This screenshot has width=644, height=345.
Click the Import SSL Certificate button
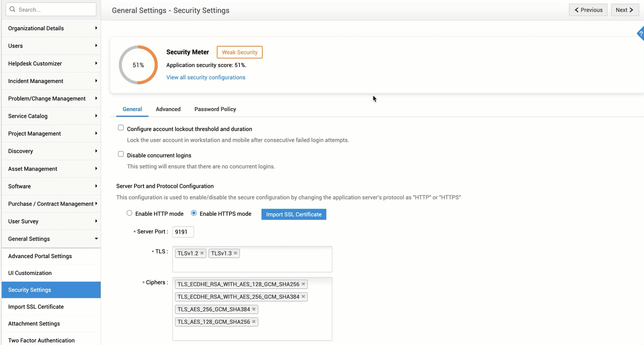[x=293, y=214]
